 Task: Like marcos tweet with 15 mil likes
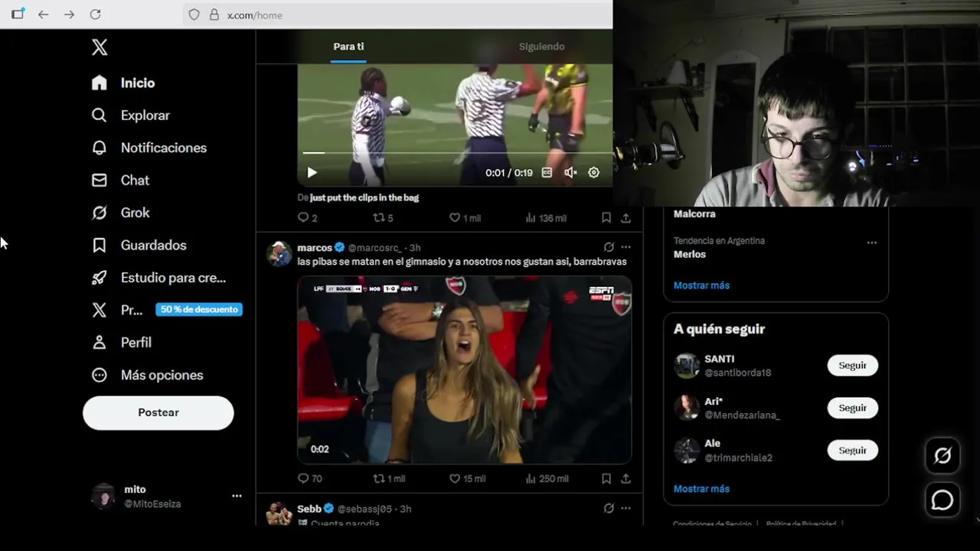click(467, 478)
